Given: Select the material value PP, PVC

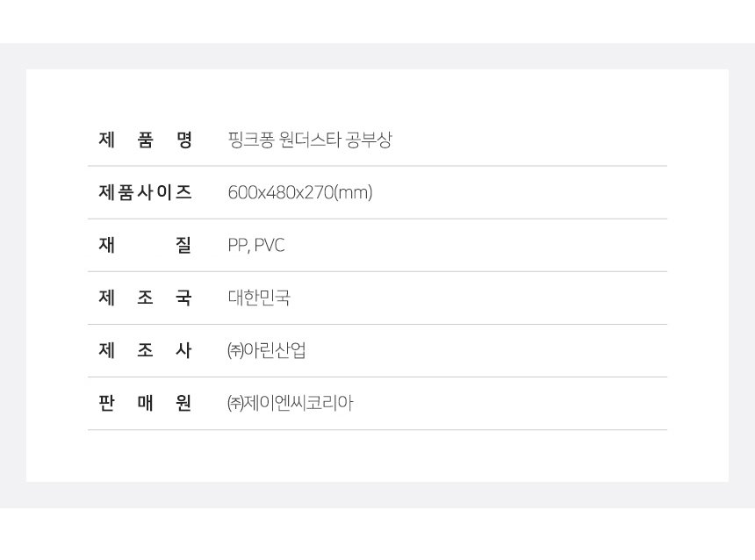Looking at the screenshot, I should point(256,245).
